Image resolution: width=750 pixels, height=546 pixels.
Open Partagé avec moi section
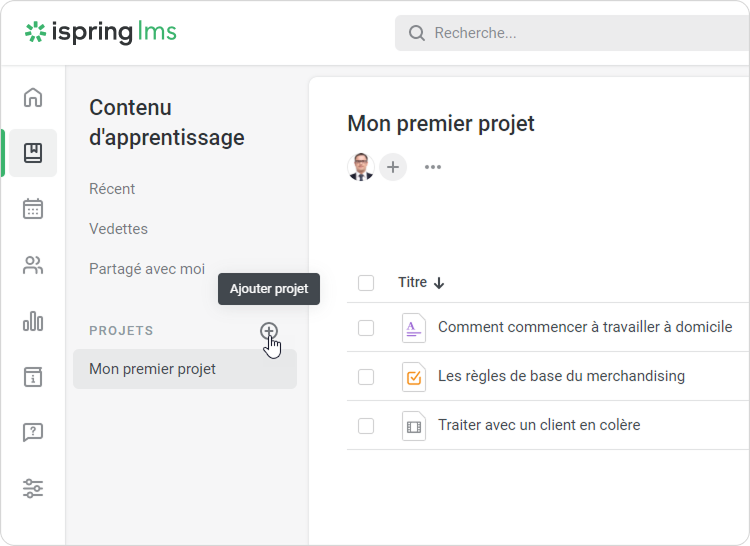pyautogui.click(x=147, y=269)
